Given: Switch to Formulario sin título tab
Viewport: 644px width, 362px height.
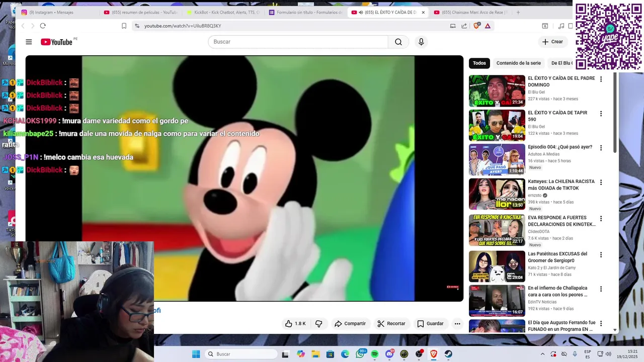Looking at the screenshot, I should 305,13.
